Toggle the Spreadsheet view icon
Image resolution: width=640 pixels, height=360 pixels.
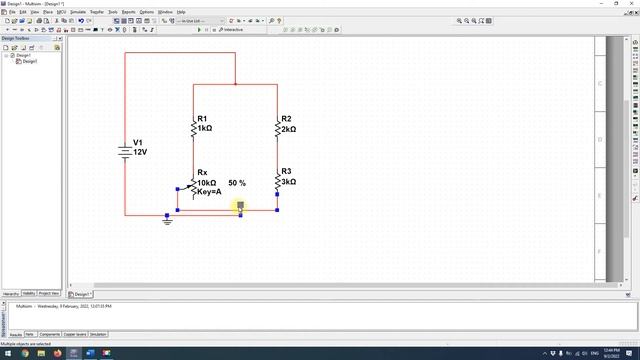click(x=124, y=21)
